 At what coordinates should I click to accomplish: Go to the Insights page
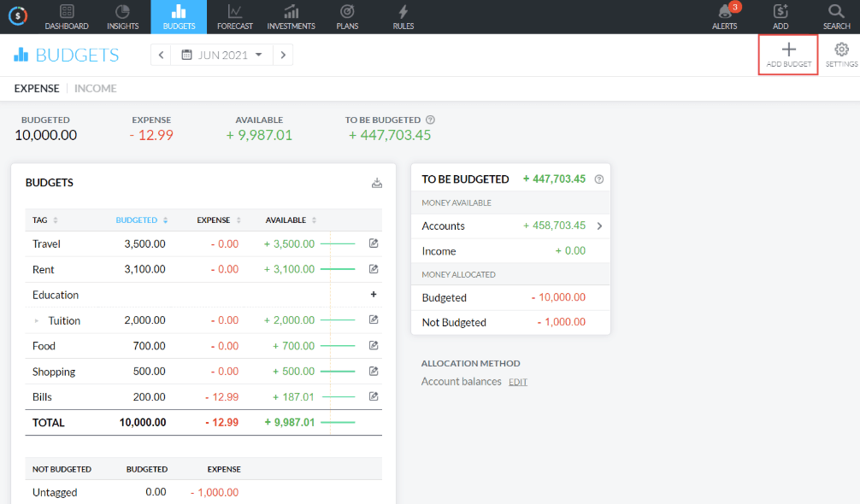123,17
